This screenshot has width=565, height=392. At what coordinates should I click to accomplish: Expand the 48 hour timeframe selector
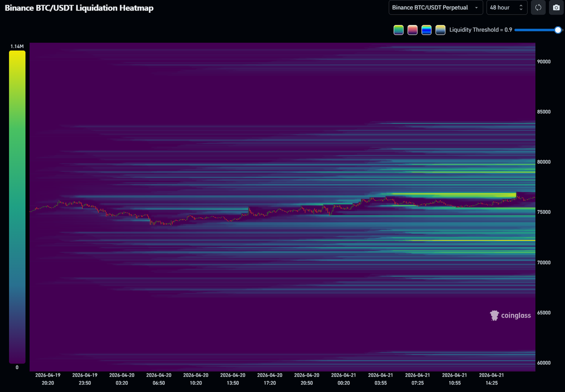pyautogui.click(x=506, y=8)
